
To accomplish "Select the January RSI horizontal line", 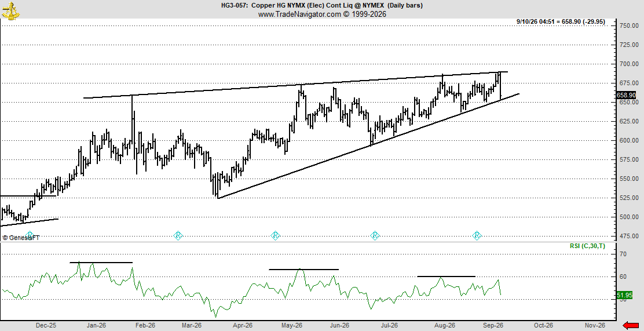I will point(101,263).
